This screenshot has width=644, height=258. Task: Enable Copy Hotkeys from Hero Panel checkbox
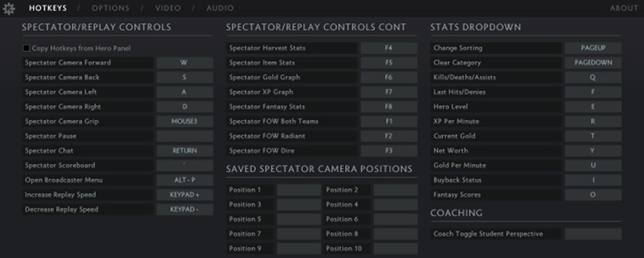[x=27, y=48]
